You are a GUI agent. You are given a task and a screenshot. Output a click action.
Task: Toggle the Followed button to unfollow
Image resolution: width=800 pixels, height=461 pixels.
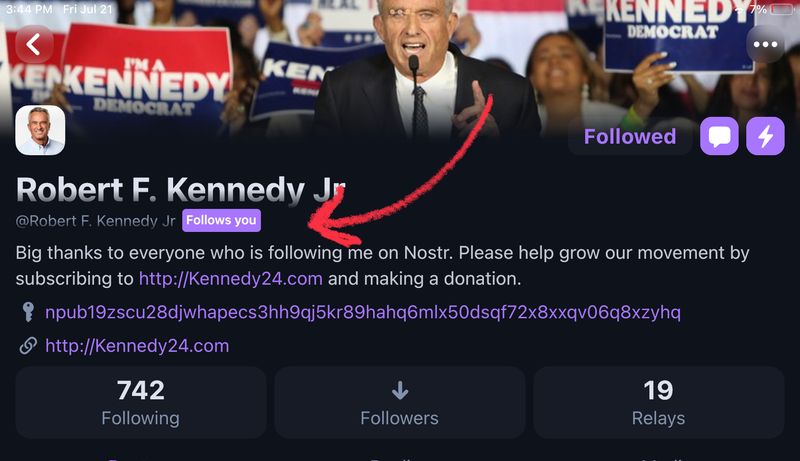tap(630, 137)
